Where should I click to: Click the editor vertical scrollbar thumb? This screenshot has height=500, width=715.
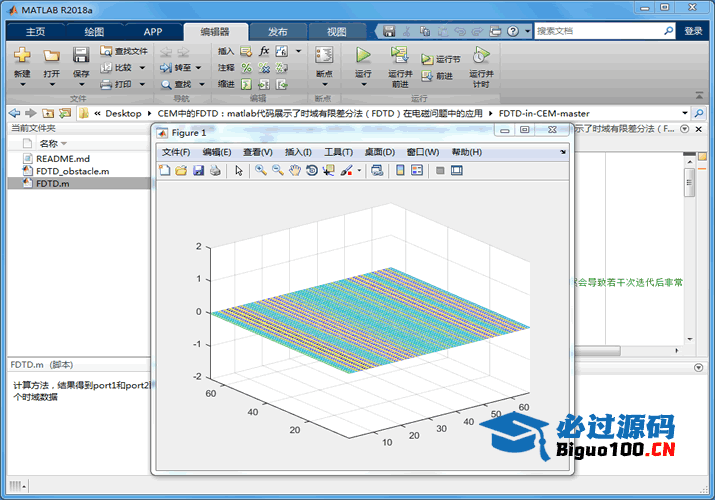pos(689,182)
